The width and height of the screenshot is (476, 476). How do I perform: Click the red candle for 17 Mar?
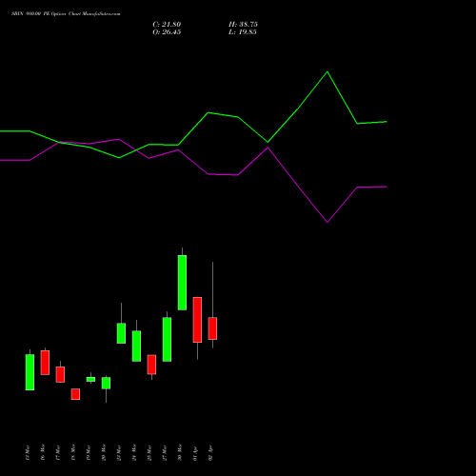click(60, 374)
